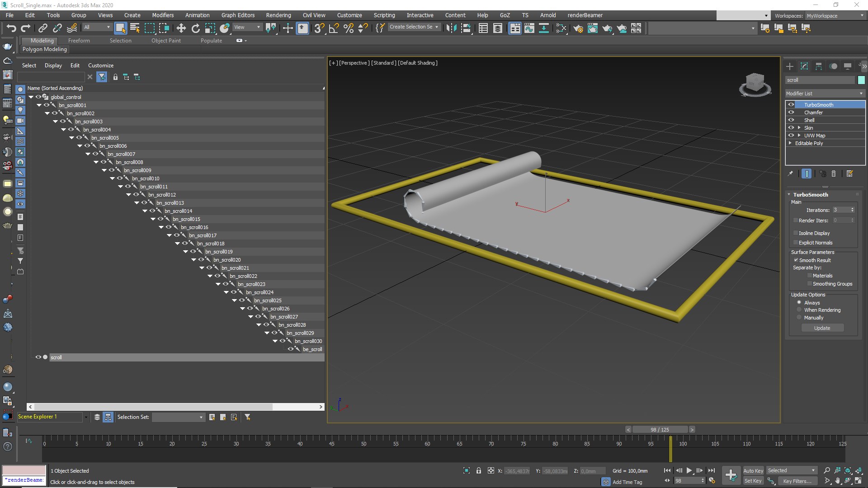The image size is (868, 488).
Task: Remove modifier from the stack trash icon
Action: pyautogui.click(x=834, y=174)
